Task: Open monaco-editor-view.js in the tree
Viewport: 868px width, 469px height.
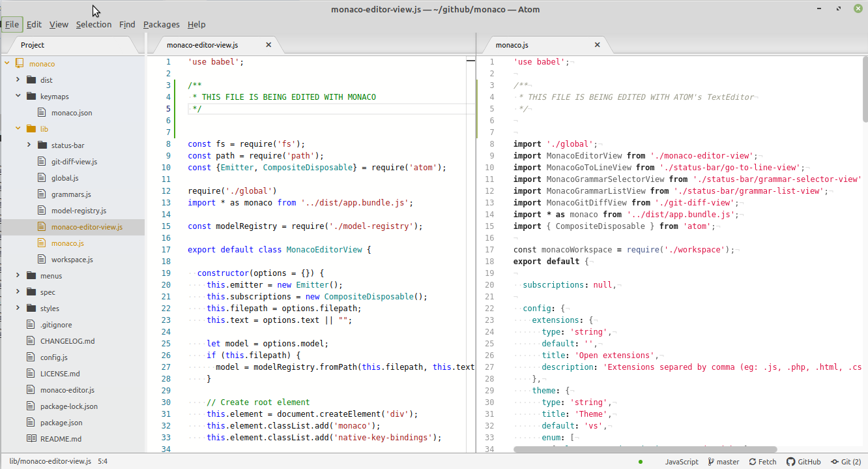Action: click(x=87, y=227)
